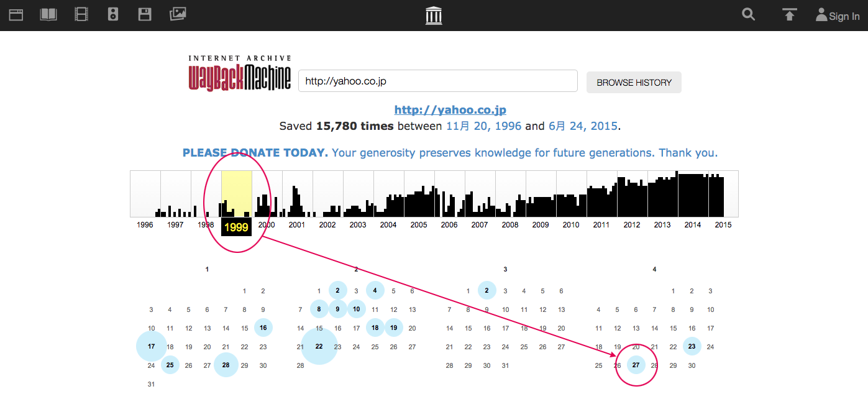Open the February 22 snapshot
The image size is (868, 394).
click(319, 346)
